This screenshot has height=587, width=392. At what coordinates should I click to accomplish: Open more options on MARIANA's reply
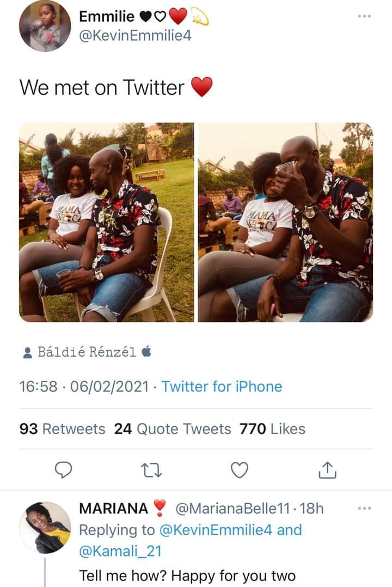[x=363, y=509]
